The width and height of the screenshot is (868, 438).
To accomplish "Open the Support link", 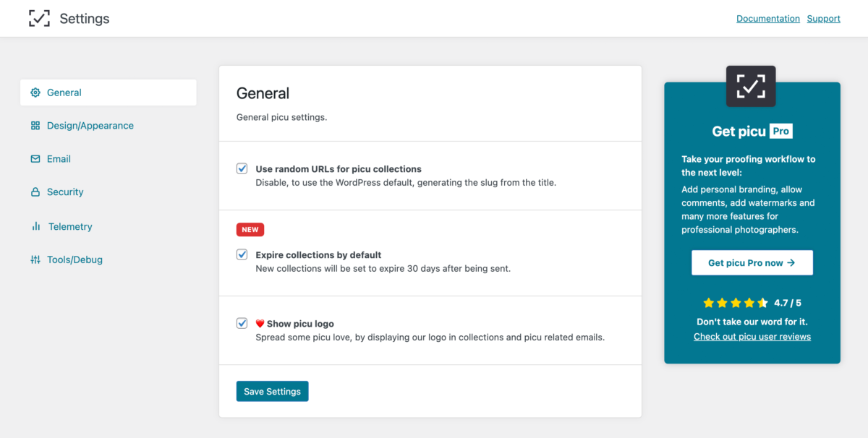I will pyautogui.click(x=824, y=19).
